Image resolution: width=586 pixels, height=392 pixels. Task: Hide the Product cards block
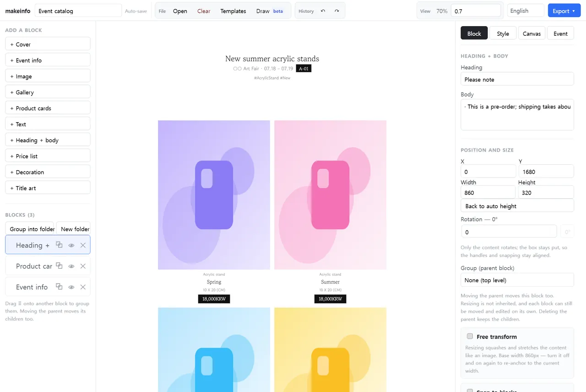(71, 266)
